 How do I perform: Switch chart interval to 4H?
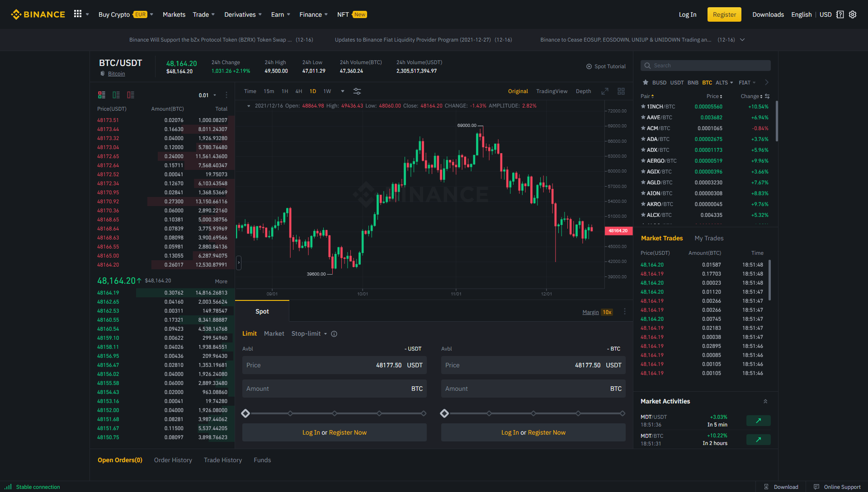299,91
